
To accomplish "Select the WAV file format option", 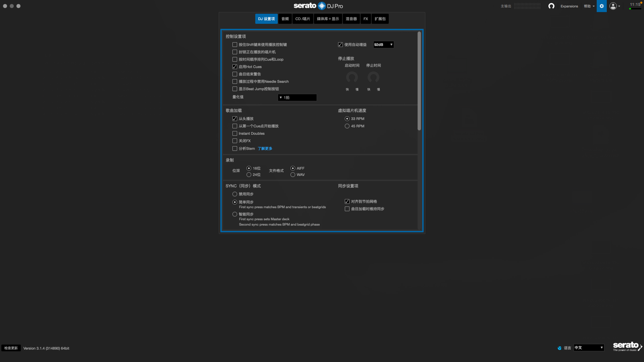I will [x=293, y=175].
